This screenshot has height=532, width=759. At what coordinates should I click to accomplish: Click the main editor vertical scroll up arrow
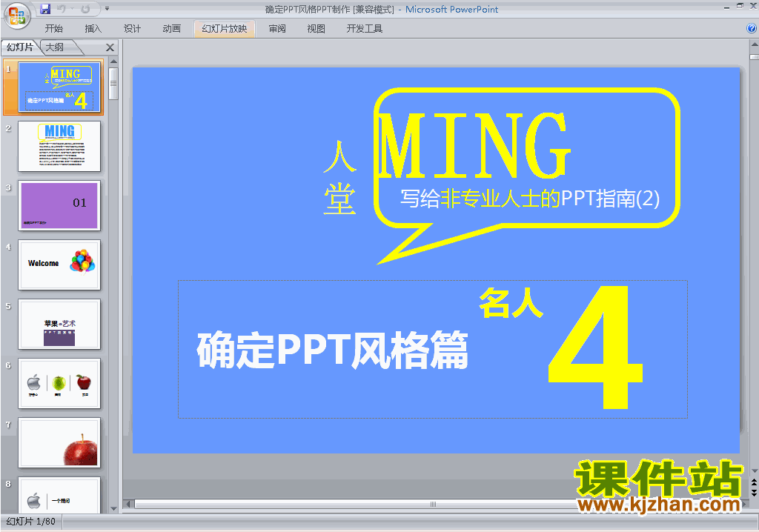(x=754, y=44)
